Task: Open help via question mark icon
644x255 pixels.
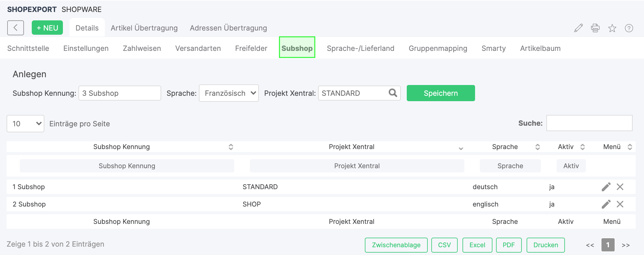Action: (x=629, y=28)
